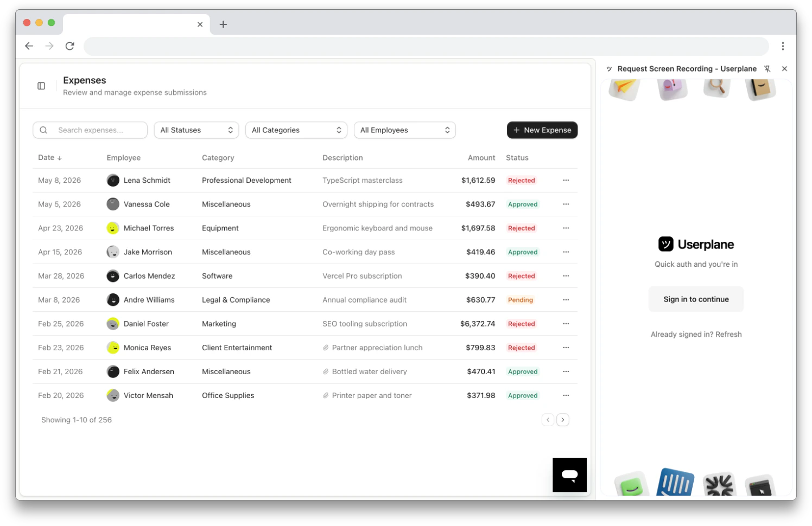
Task: Expand the All Employees filter
Action: pos(405,130)
